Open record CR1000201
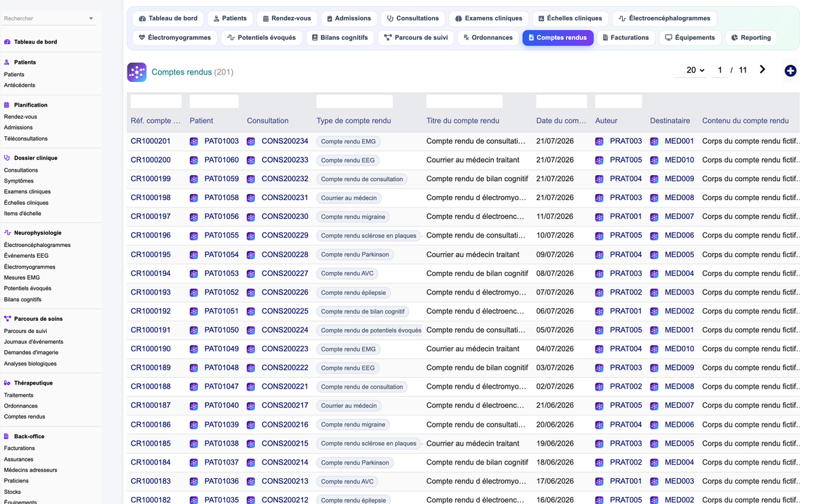 click(151, 141)
